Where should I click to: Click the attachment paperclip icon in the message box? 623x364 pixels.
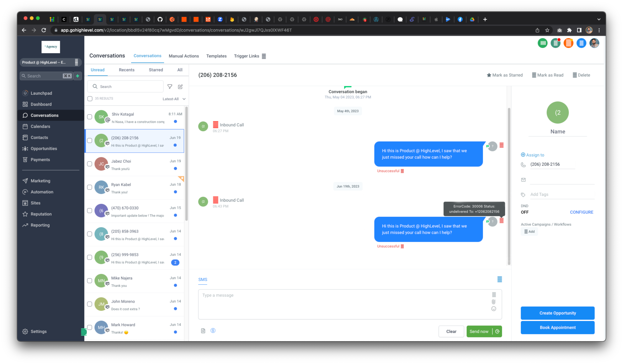[493, 302]
